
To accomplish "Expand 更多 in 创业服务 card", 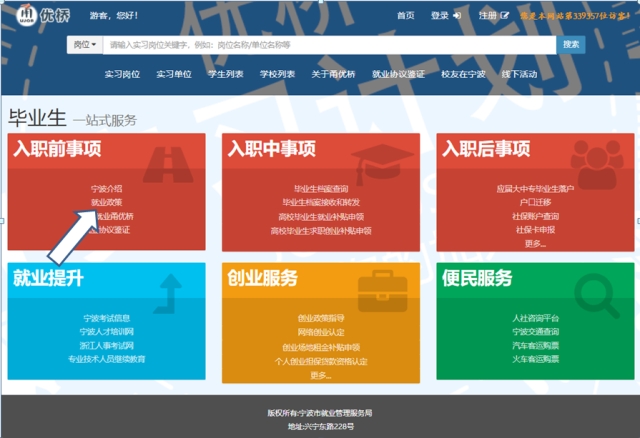I will coord(320,375).
